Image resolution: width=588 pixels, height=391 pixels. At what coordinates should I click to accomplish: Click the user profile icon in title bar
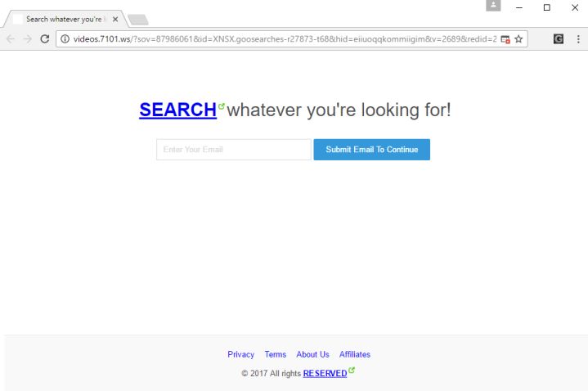pyautogui.click(x=493, y=5)
